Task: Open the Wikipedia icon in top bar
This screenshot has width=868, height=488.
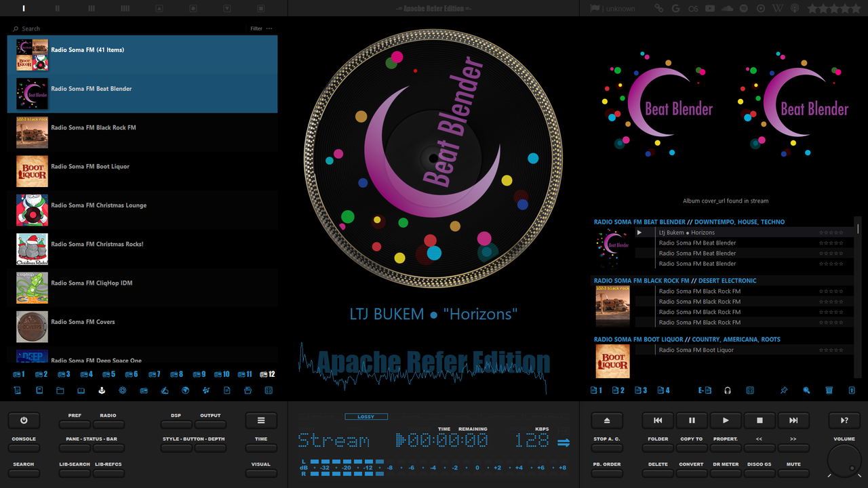Action: 778,8
